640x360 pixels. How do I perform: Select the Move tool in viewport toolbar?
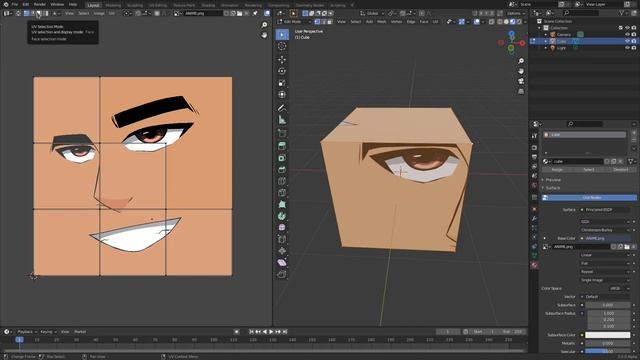pyautogui.click(x=282, y=60)
